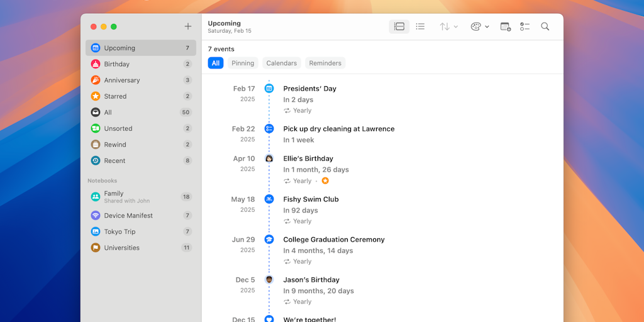Click the In 1 week countdown text
The width and height of the screenshot is (644, 322).
[299, 140]
